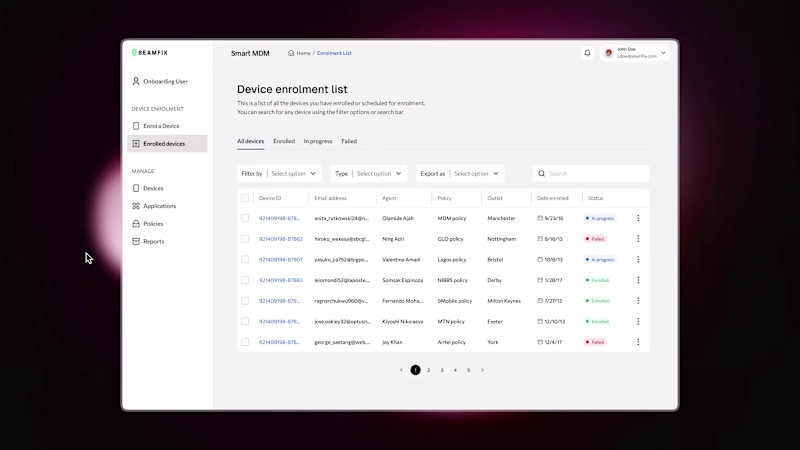
Task: Click the Enrolled devices list icon
Action: click(x=136, y=144)
